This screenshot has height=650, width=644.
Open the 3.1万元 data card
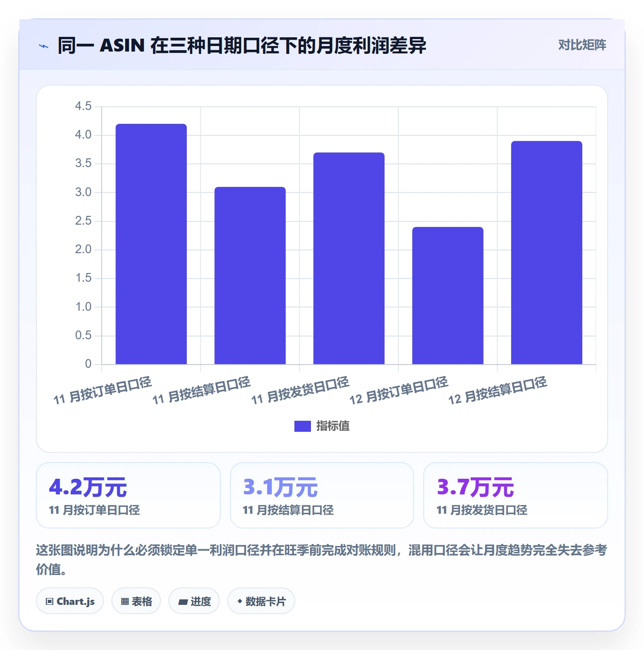click(322, 495)
